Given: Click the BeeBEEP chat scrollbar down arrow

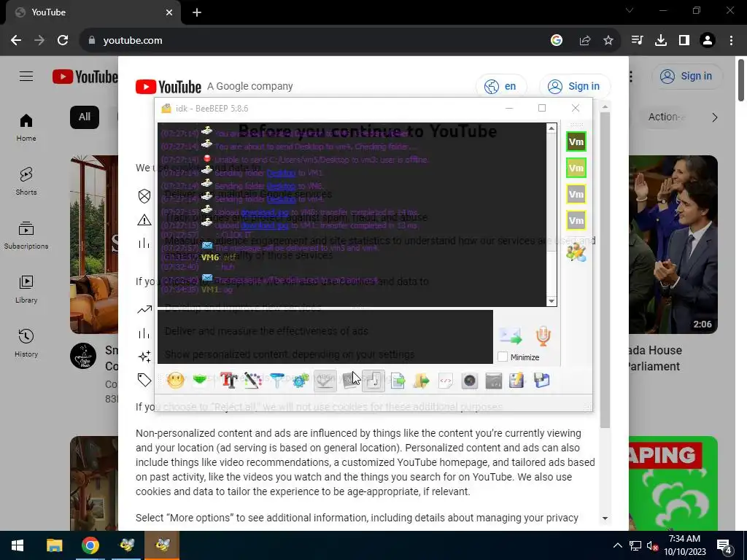Looking at the screenshot, I should [x=551, y=301].
